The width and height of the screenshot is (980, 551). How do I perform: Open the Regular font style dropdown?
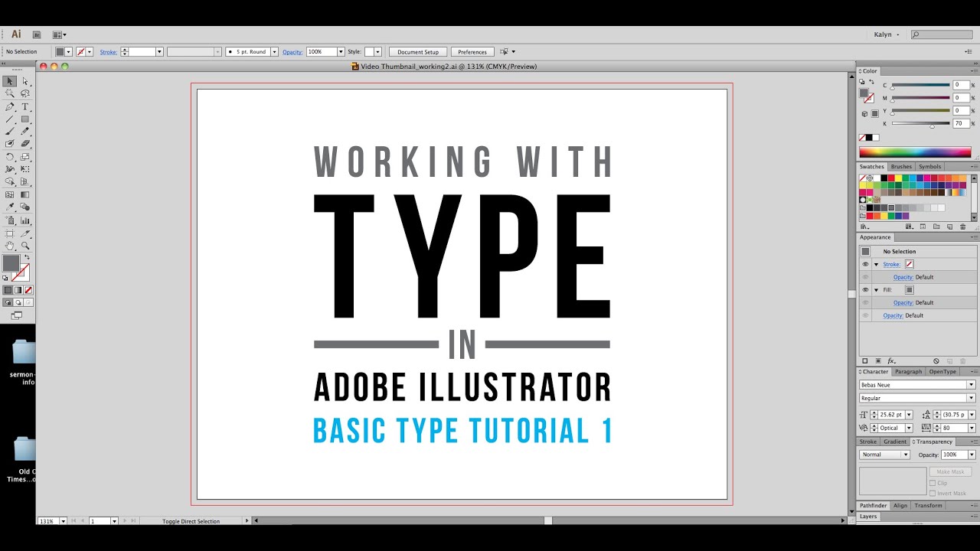972,398
